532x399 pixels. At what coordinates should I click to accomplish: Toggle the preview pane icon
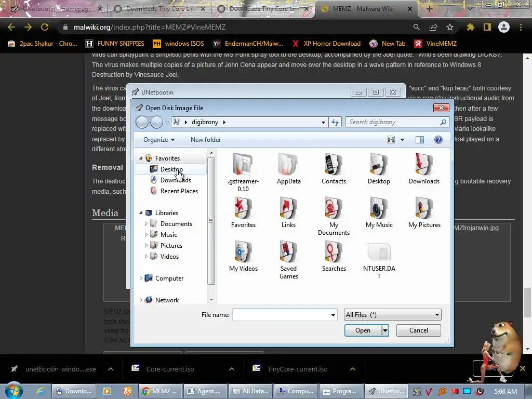(x=420, y=140)
